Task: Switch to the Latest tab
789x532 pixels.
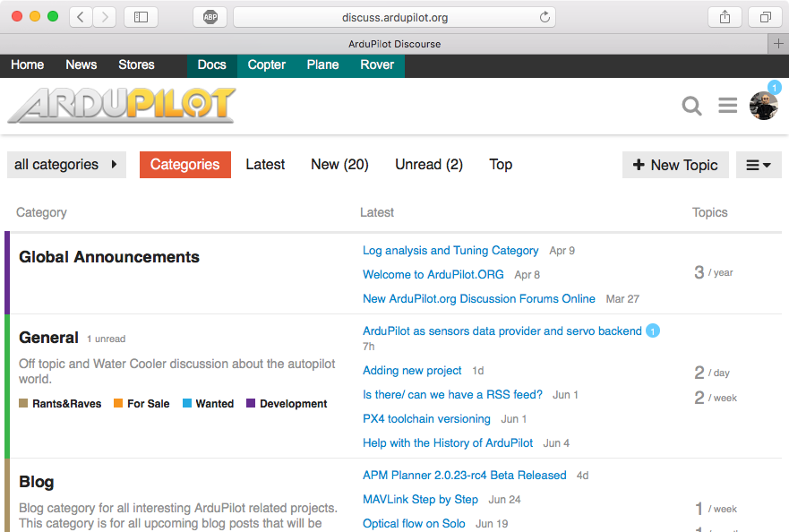Action: point(265,165)
